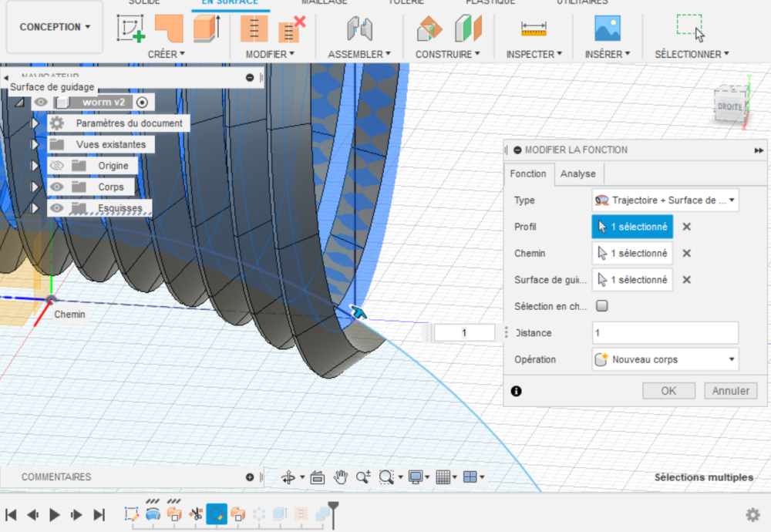Switch to the Analyse tab

[577, 173]
